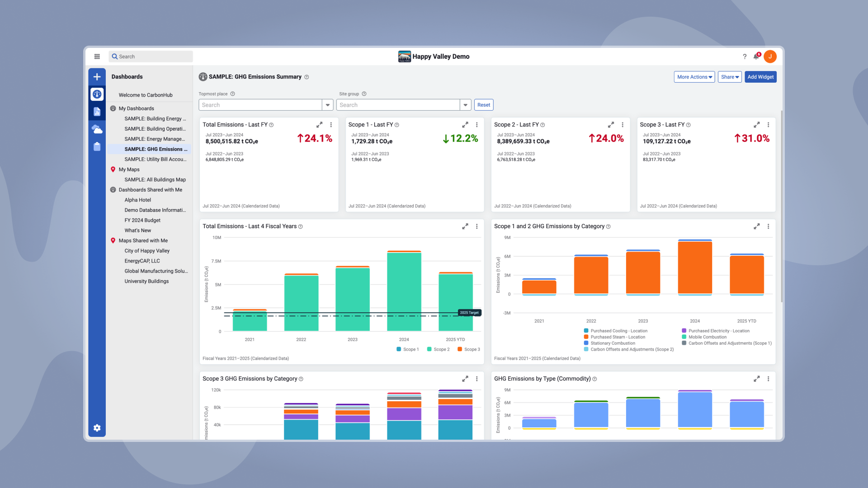Open City of Happy Valley map

(147, 251)
